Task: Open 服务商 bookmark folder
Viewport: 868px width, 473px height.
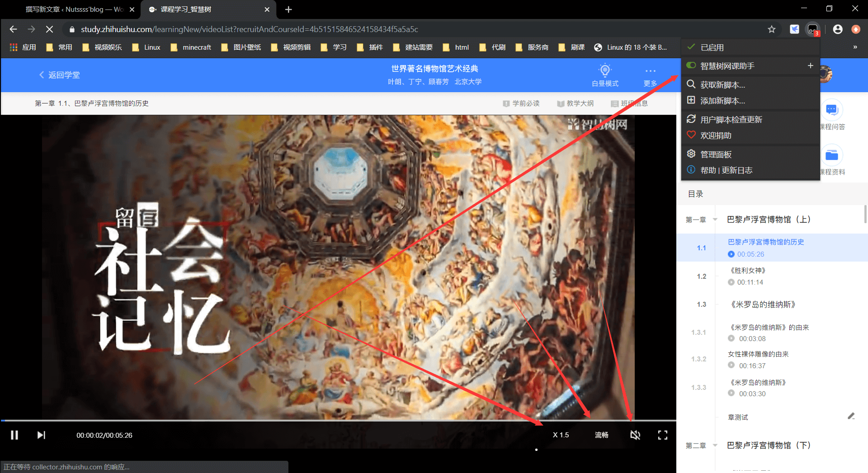Action: click(x=532, y=47)
